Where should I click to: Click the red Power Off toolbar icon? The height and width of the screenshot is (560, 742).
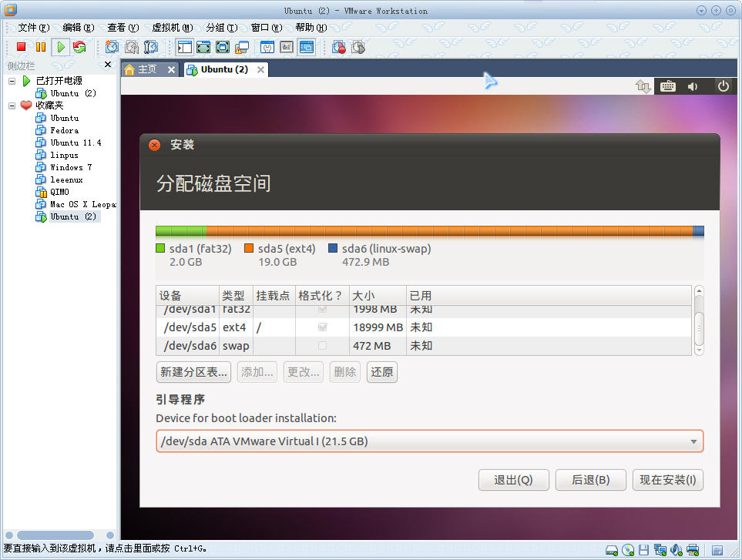21,47
